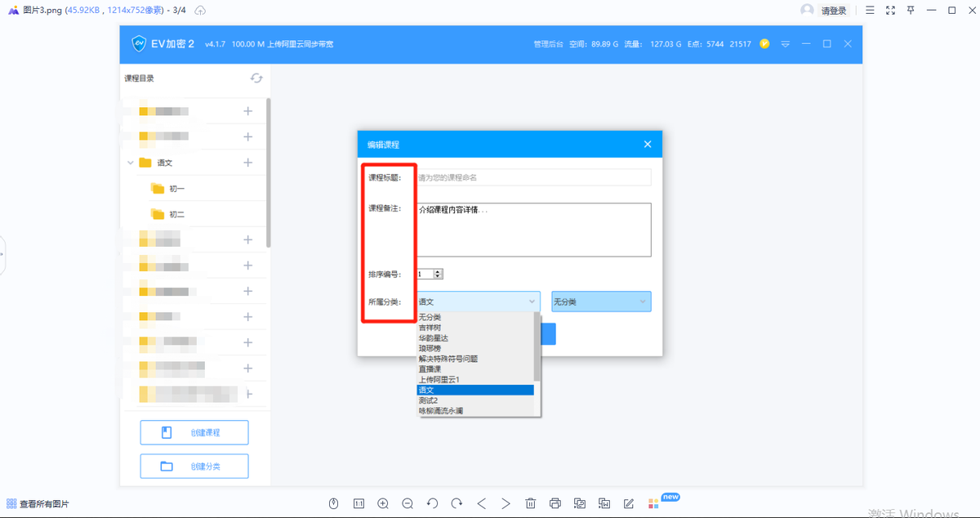This screenshot has width=980, height=518.
Task: Click the 排序编号 number field
Action: click(425, 275)
